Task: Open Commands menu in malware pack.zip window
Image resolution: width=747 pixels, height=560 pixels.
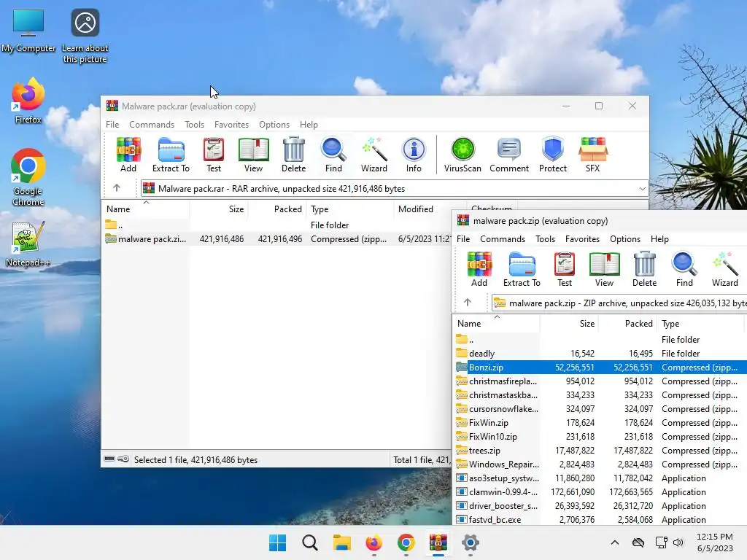Action: tap(503, 239)
